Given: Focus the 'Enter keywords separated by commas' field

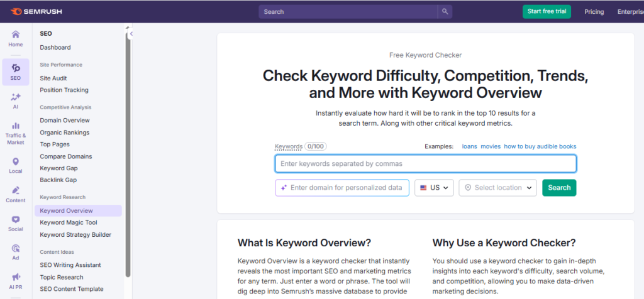Looking at the screenshot, I should point(425,164).
